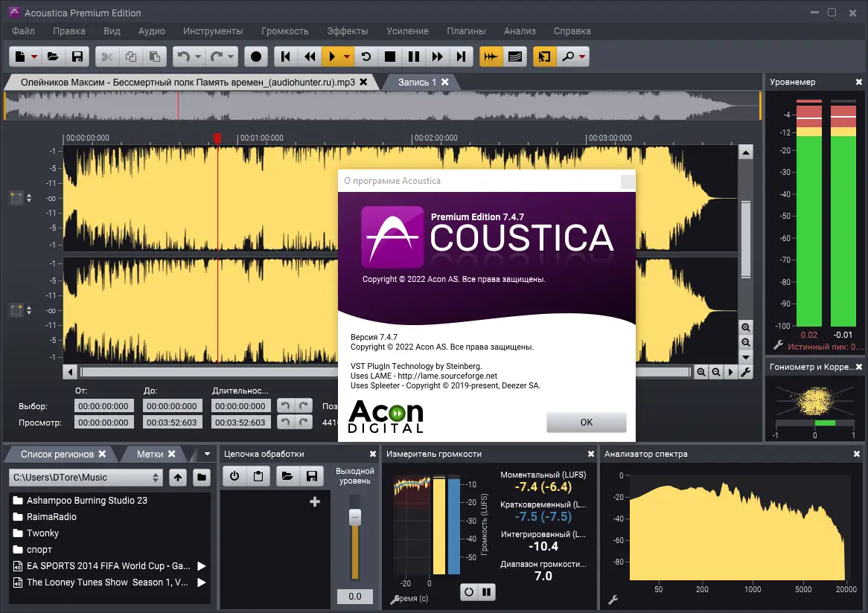The height and width of the screenshot is (613, 868).
Task: Open the Файл menu
Action: coord(23,31)
